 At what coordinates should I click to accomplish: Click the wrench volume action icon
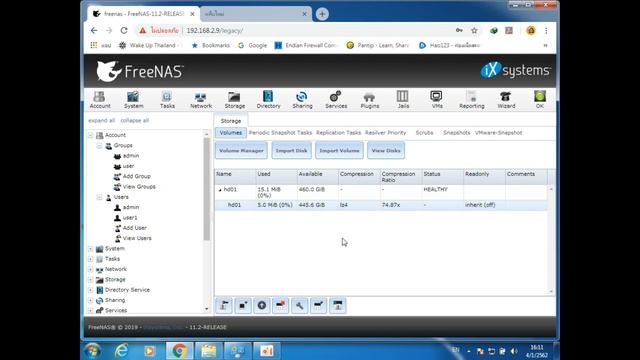pos(300,305)
